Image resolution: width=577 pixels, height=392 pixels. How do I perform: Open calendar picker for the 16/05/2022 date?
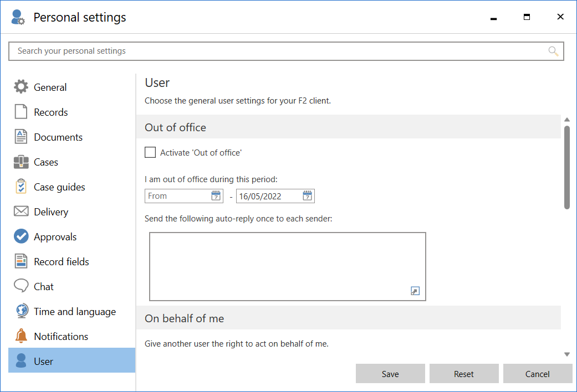tap(307, 195)
